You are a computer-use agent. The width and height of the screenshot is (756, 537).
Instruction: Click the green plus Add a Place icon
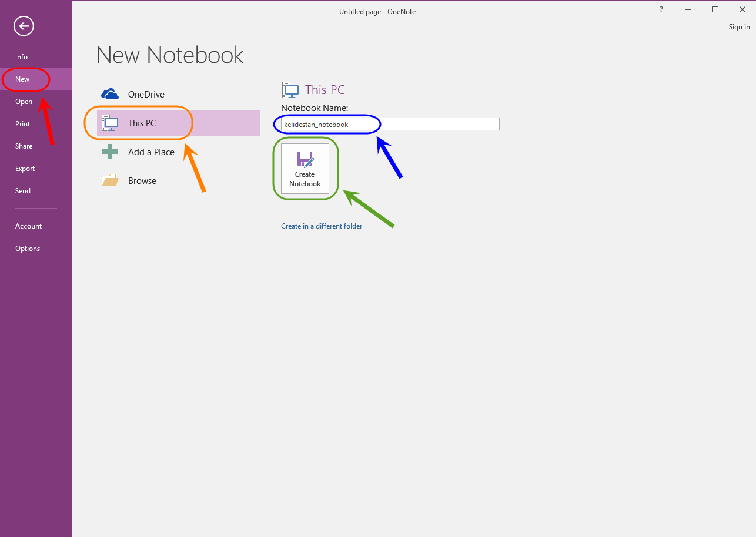[x=110, y=152]
